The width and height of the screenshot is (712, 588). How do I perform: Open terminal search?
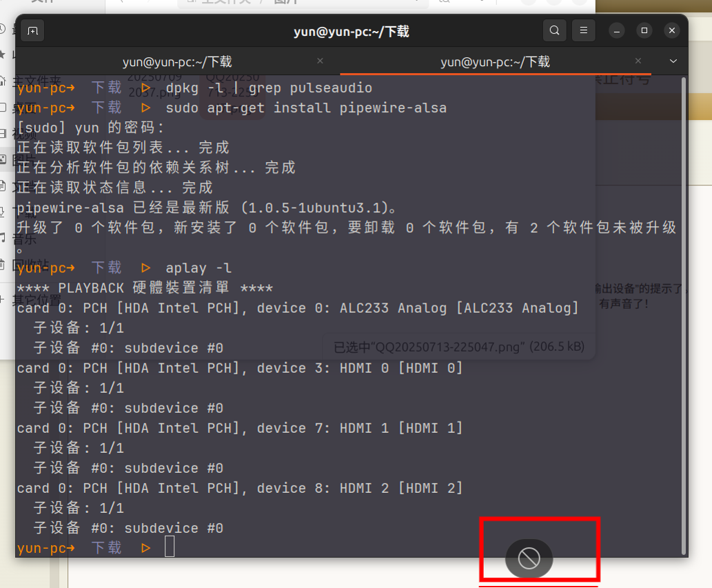point(554,30)
